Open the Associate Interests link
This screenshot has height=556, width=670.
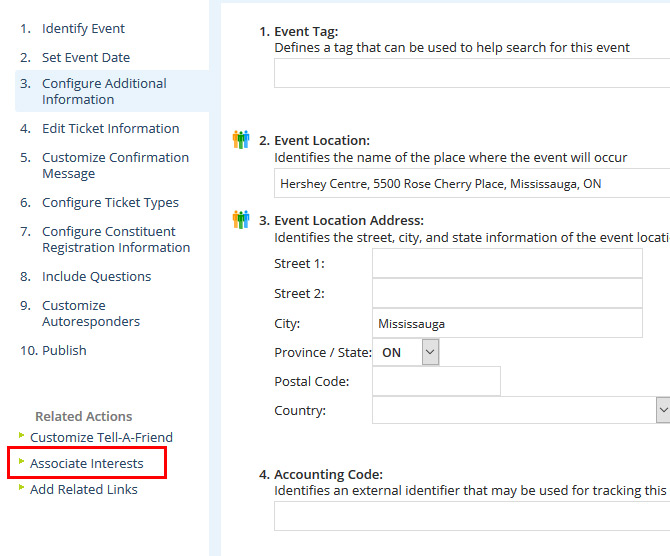coord(86,464)
